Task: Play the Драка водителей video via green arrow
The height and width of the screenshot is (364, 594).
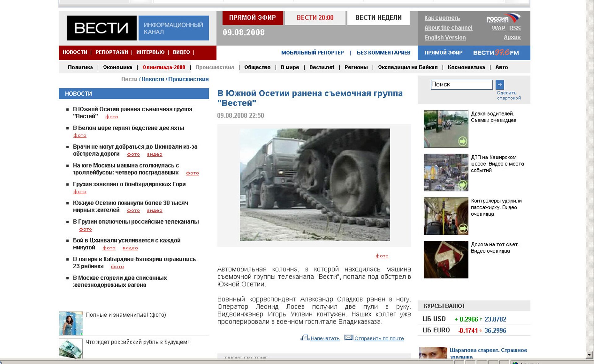Action: point(462,141)
